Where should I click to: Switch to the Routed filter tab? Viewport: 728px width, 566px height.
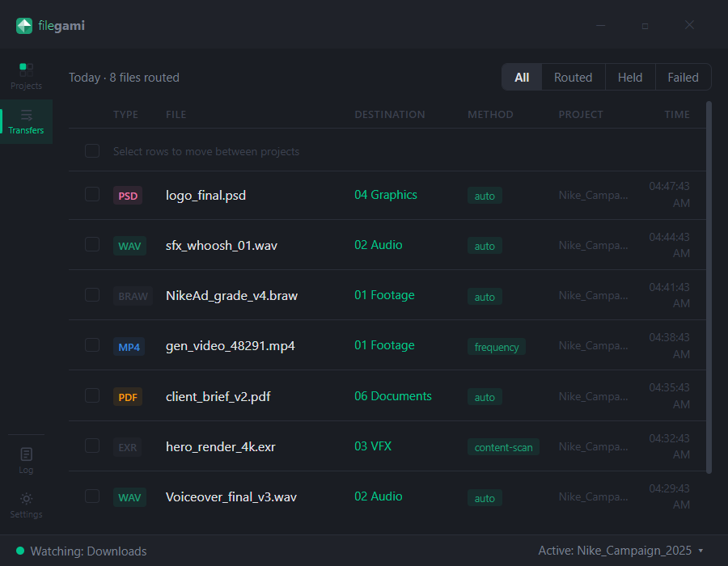pos(573,77)
